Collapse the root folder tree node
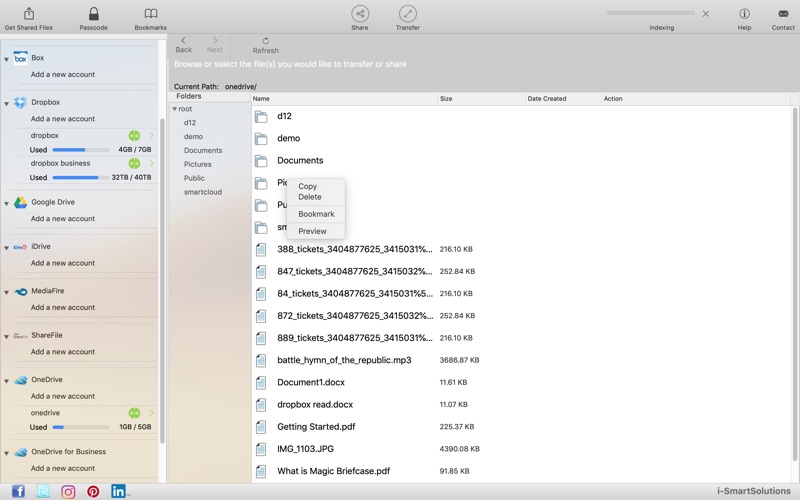This screenshot has width=800, height=500. (x=174, y=109)
